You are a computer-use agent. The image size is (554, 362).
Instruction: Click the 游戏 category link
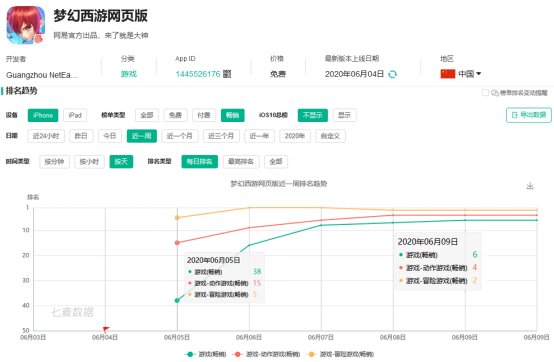click(x=129, y=74)
